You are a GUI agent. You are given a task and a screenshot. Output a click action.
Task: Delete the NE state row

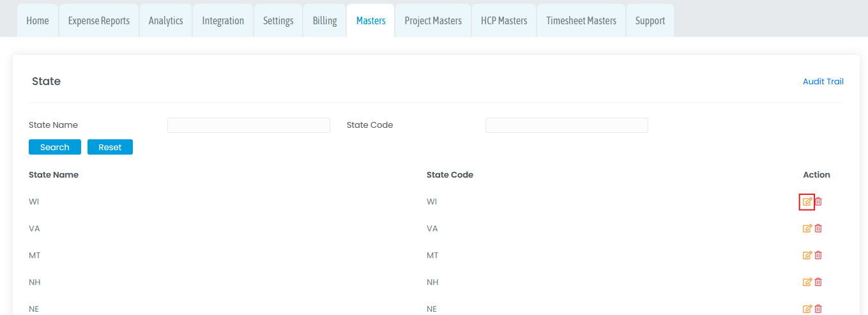coord(818,309)
